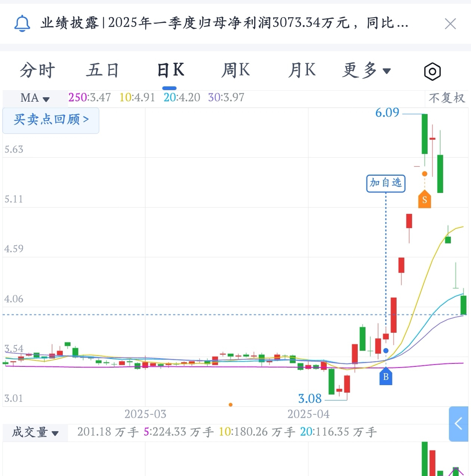Screen dimensions: 471x476
Task: Open chart settings hexagon icon
Action: pyautogui.click(x=432, y=71)
